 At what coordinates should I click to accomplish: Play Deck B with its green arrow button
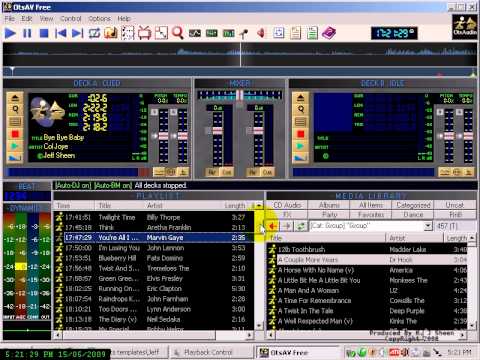click(x=300, y=146)
